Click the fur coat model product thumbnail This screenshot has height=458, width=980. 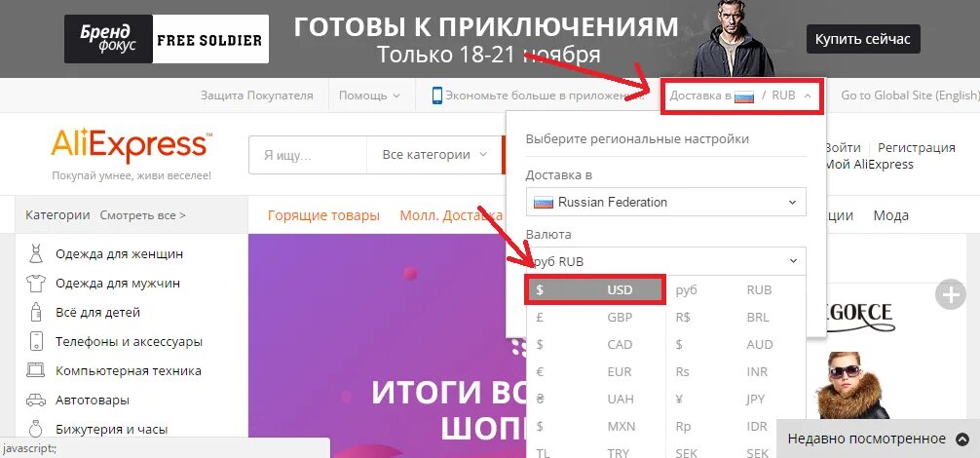[x=852, y=386]
